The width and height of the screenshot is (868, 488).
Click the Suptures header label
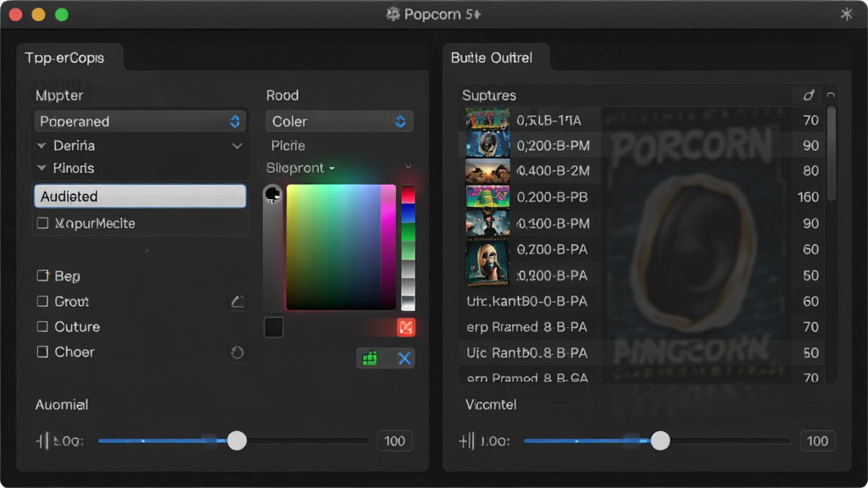489,95
